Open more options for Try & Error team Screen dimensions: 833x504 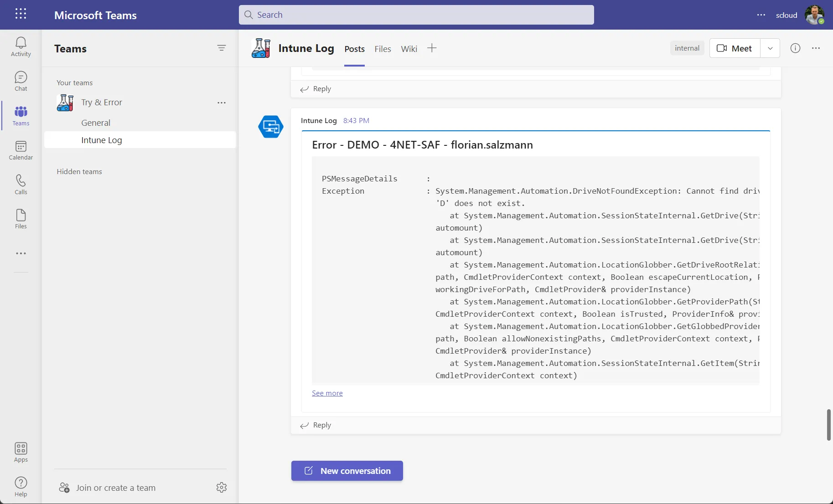222,103
